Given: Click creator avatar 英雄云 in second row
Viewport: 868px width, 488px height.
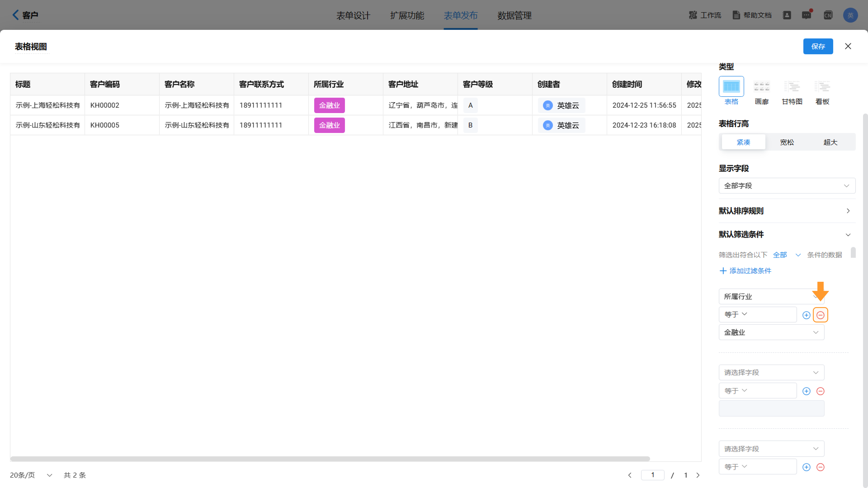Looking at the screenshot, I should click(x=548, y=125).
